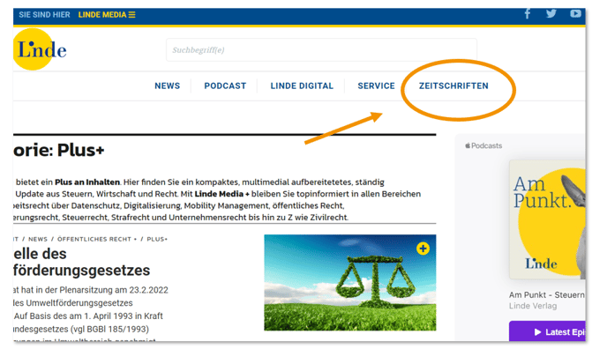
Task: Open the Twitter bird icon link
Action: pyautogui.click(x=551, y=13)
